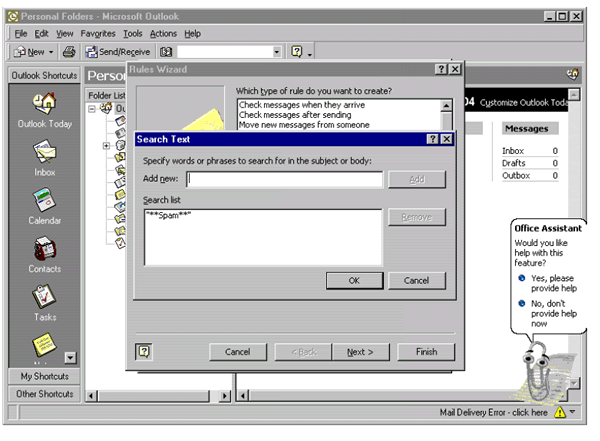Image resolution: width=600 pixels, height=441 pixels.
Task: Click the Outlook Today icon in header bar
Action: pos(572,74)
